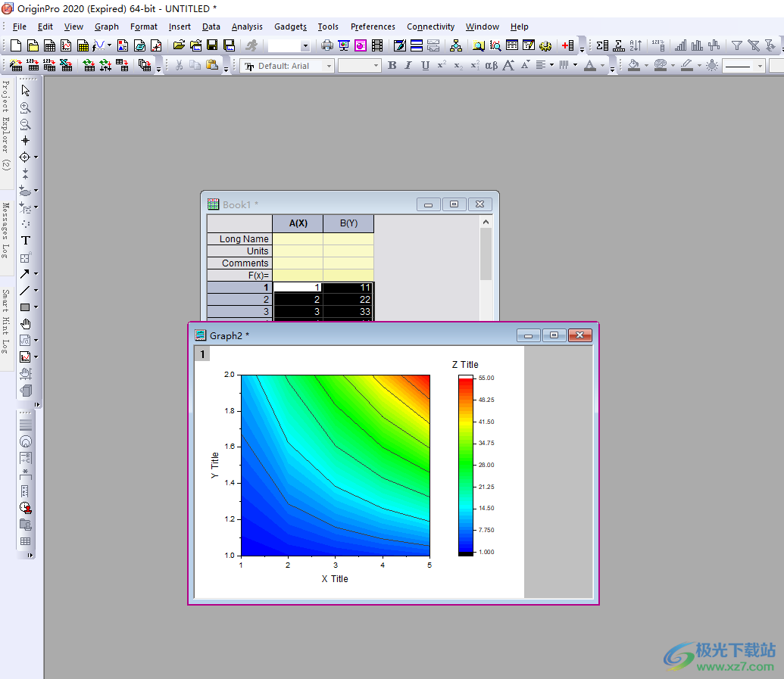The width and height of the screenshot is (784, 679).
Task: Toggle Italic text formatting
Action: [x=408, y=65]
